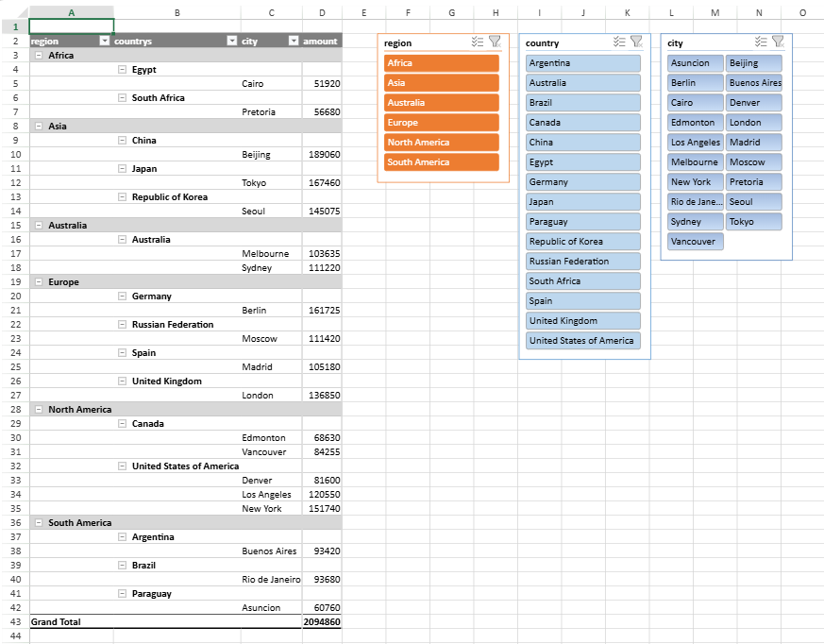This screenshot has width=824, height=644.
Task: Toggle multi-select in country slicer
Action: tap(619, 42)
